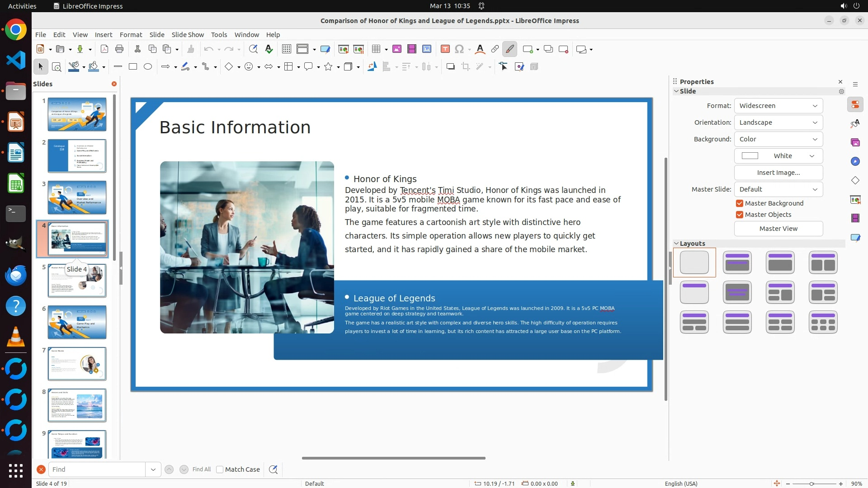Open the Master Slide Default dropdown
Image resolution: width=868 pixels, height=488 pixels.
pyautogui.click(x=778, y=189)
